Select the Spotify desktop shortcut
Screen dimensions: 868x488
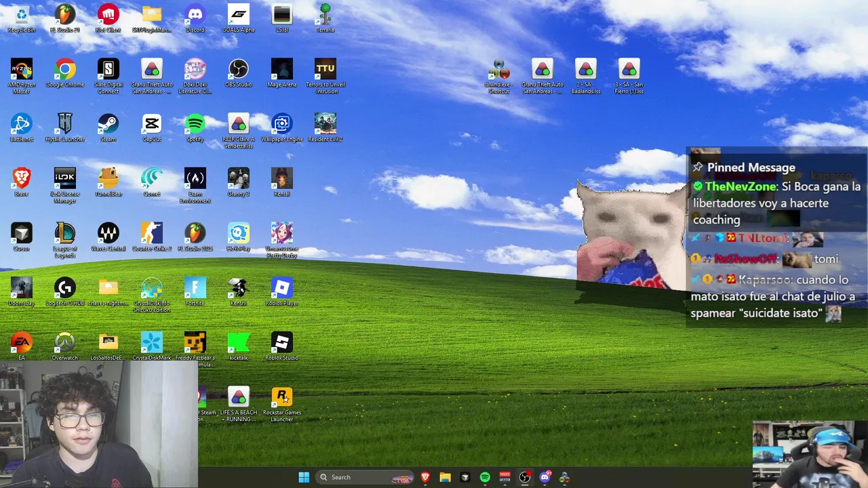(195, 128)
